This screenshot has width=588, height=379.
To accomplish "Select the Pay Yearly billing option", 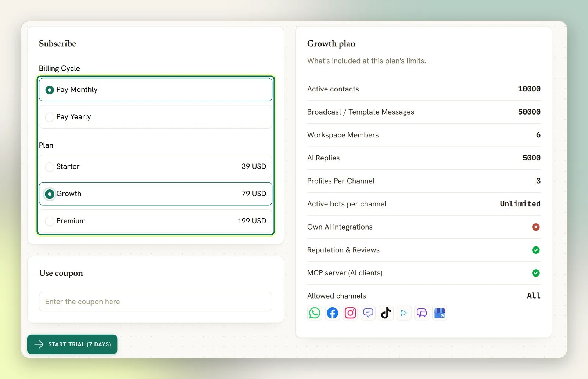I will [x=155, y=117].
